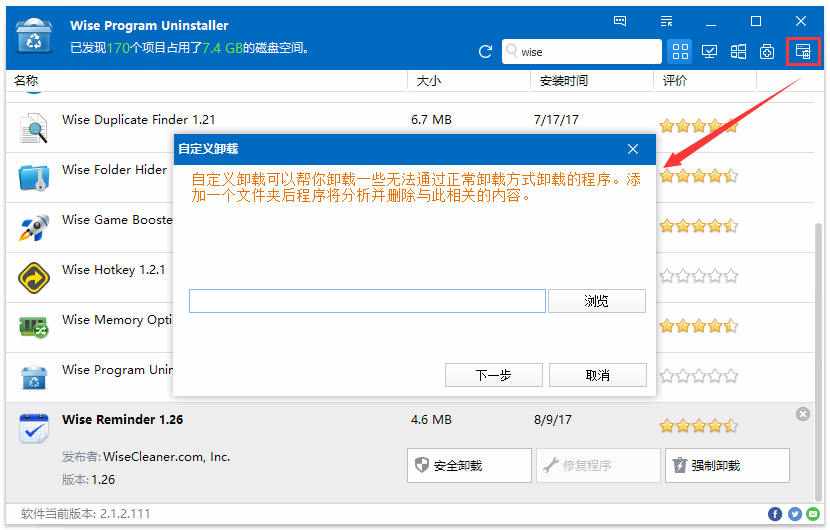Click the folder path input field in dialog
Screen dimensions: 830x530
coord(367,301)
